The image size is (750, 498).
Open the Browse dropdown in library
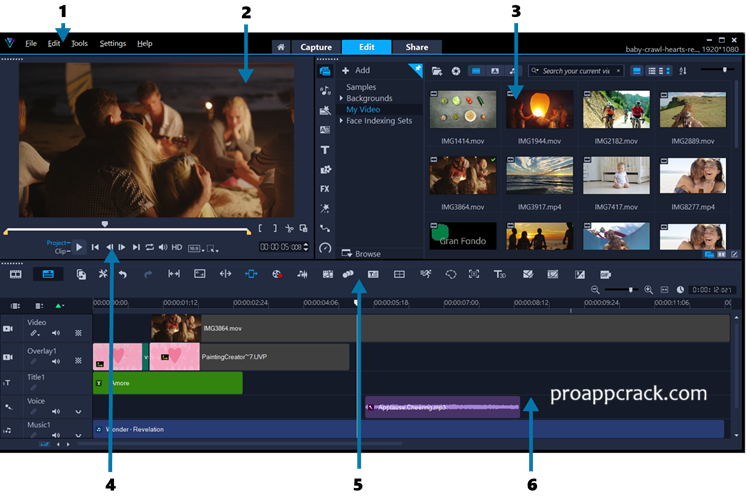tap(361, 254)
